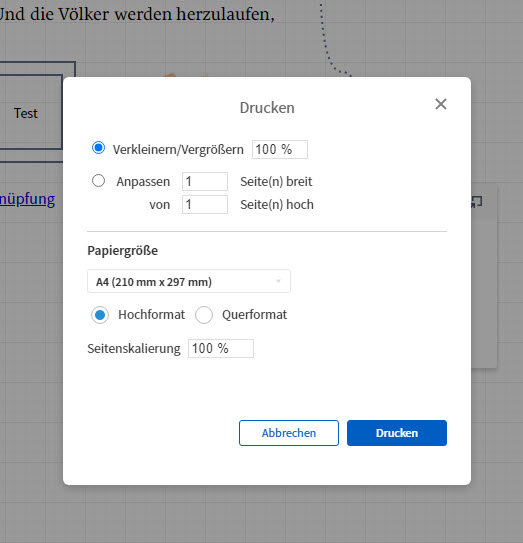Focus the Seite(n) hoch number field
Viewport: 523px width, 543px height.
(205, 204)
